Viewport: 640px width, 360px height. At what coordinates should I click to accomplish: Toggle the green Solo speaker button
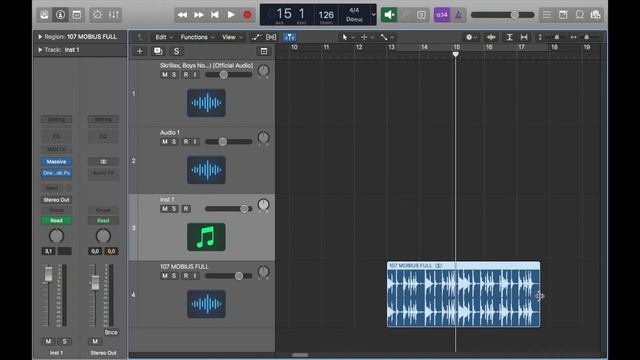pyautogui.click(x=389, y=15)
